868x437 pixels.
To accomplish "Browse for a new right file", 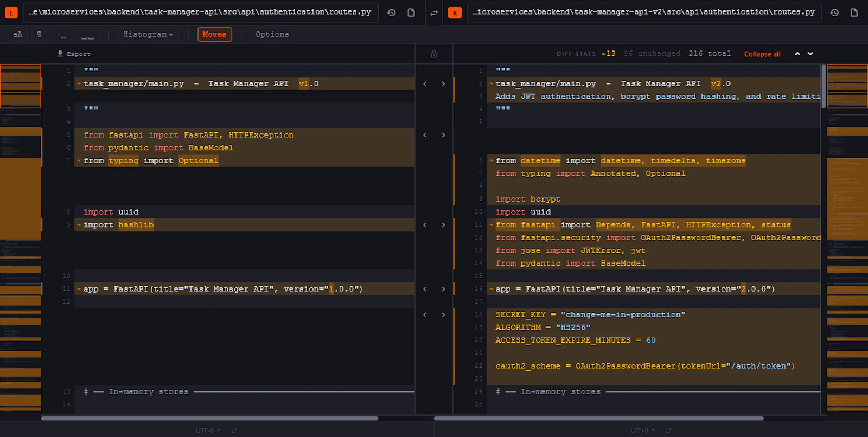I will 854,12.
